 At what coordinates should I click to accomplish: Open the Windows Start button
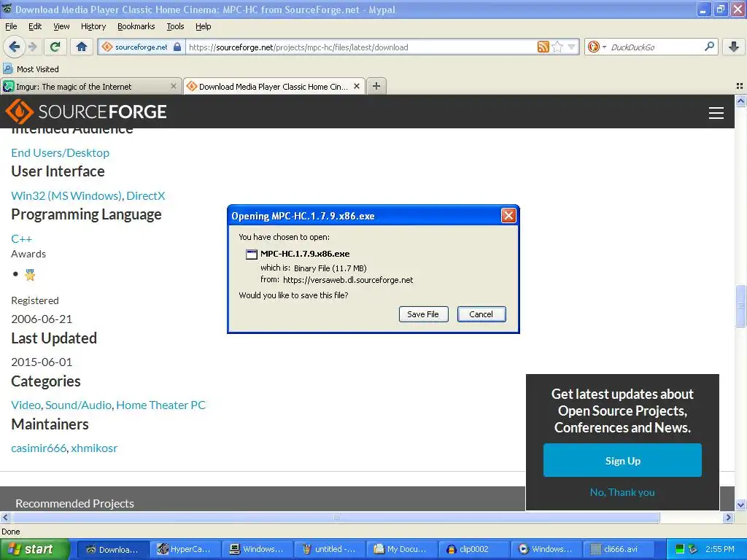[x=34, y=550]
